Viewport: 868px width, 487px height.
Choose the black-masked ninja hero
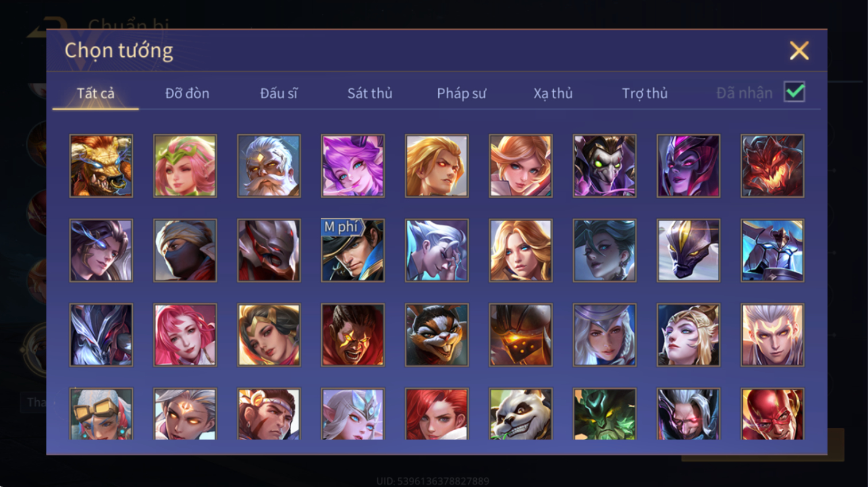pos(185,250)
